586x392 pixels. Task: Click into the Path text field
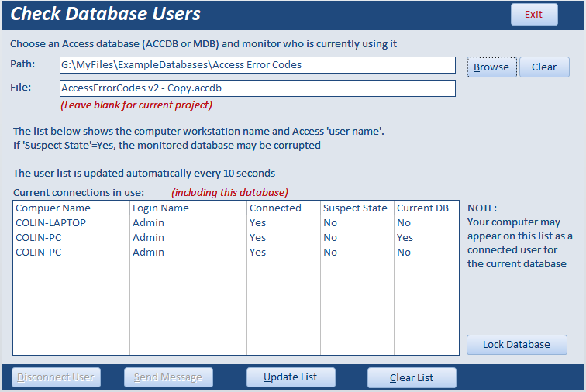[x=257, y=65]
